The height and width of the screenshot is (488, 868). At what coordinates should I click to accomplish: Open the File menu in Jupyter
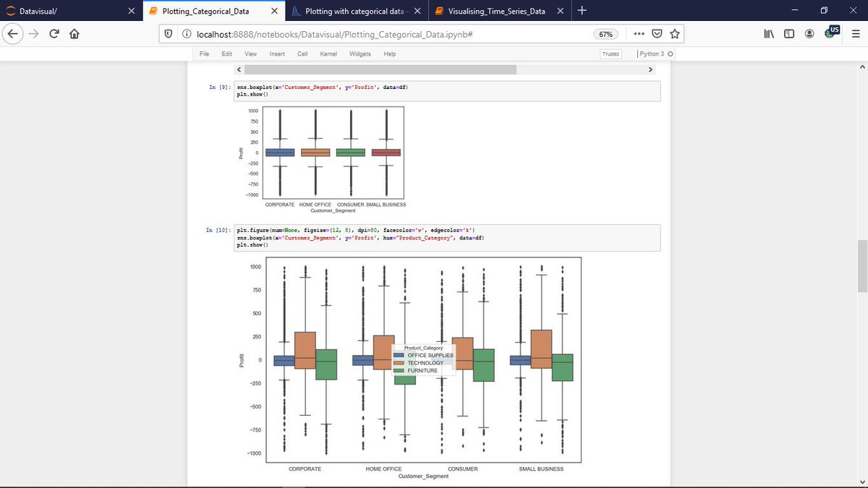pos(204,53)
